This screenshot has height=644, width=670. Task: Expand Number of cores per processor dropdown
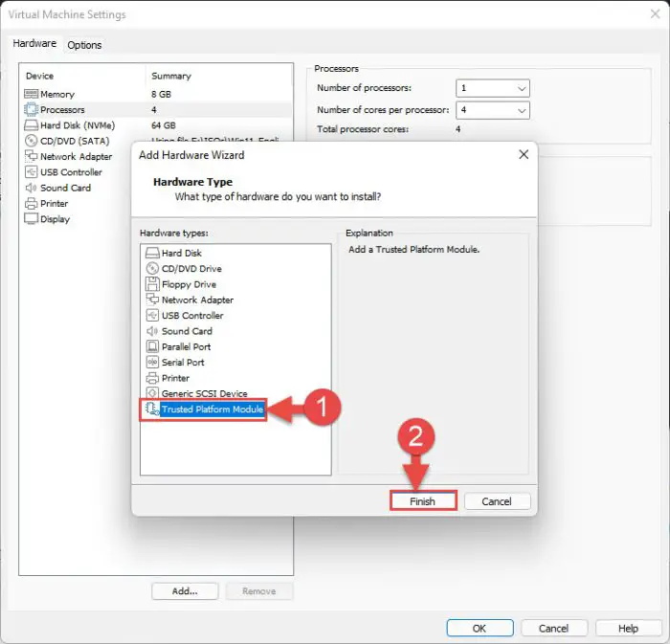coord(493,110)
